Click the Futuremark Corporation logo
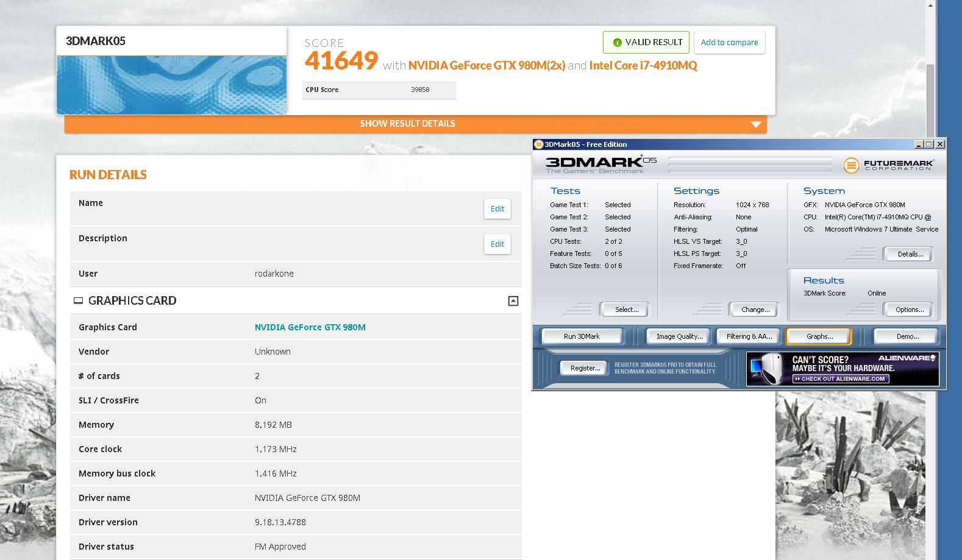962x560 pixels. 888,165
